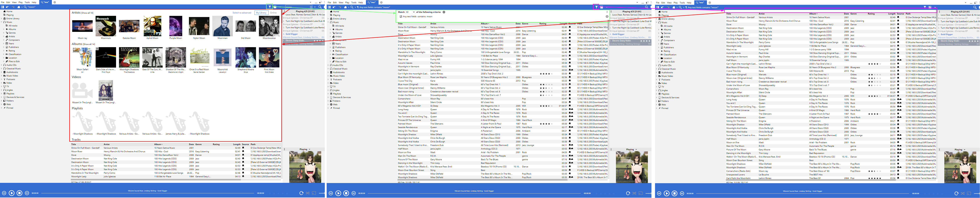
Task: Open the Moonrock artist thumbnail
Action: [x=106, y=26]
